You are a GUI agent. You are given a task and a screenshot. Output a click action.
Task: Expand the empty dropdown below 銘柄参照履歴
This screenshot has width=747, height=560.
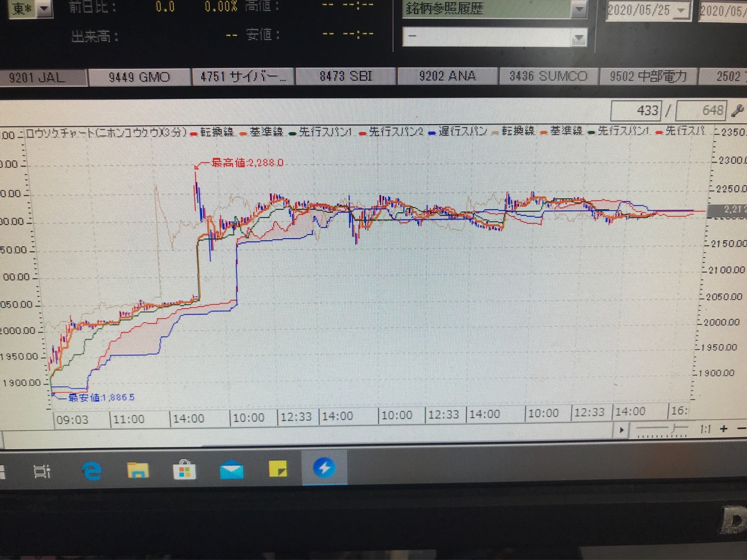coord(579,38)
